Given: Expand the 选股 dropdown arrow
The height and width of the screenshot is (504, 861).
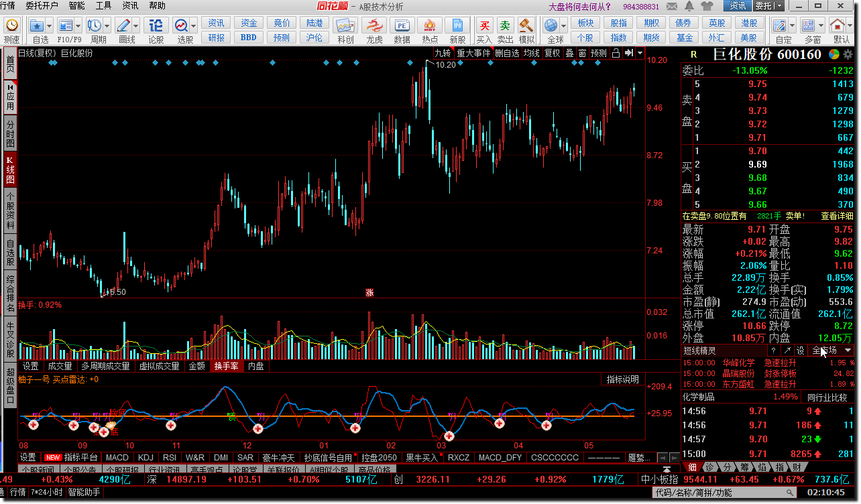Looking at the screenshot, I should [x=193, y=25].
